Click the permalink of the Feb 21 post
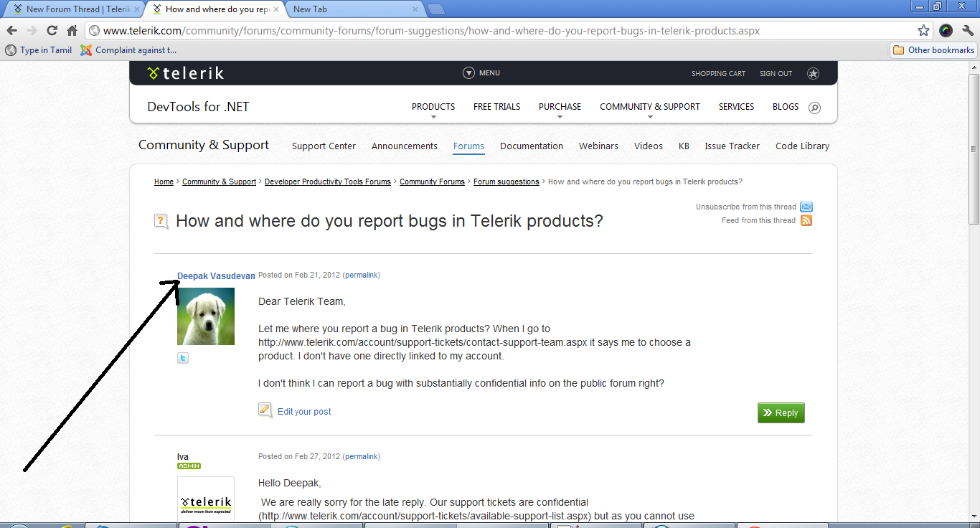980x528 pixels. click(x=361, y=275)
